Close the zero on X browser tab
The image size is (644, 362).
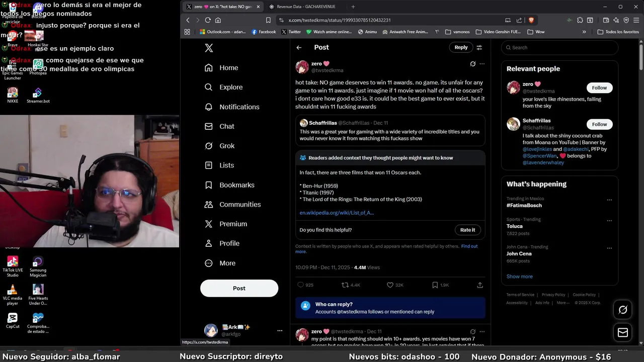pyautogui.click(x=258, y=7)
